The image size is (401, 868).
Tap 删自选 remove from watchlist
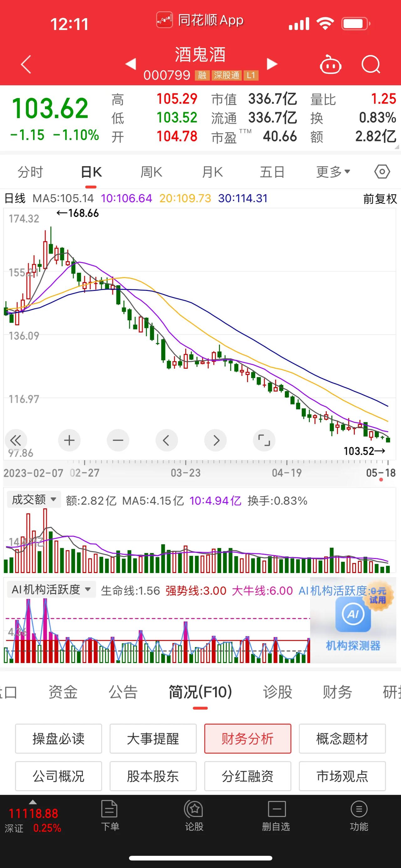click(x=276, y=816)
